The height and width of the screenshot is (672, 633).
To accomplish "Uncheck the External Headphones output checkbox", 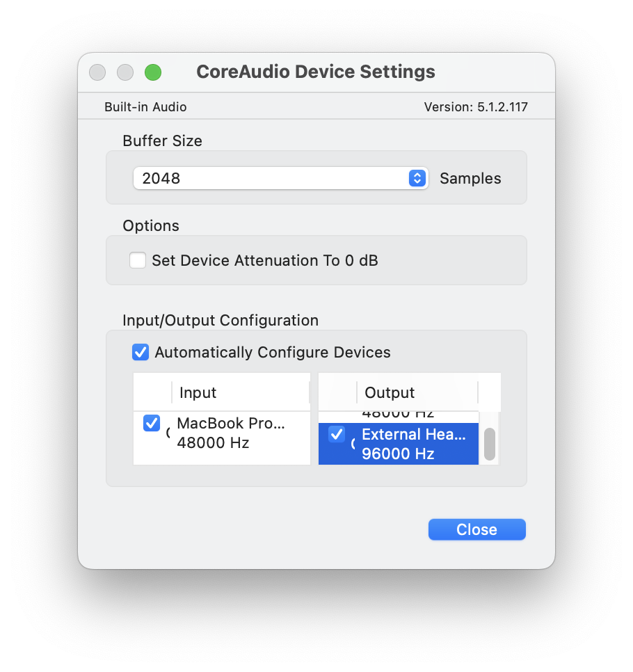I will coord(337,435).
